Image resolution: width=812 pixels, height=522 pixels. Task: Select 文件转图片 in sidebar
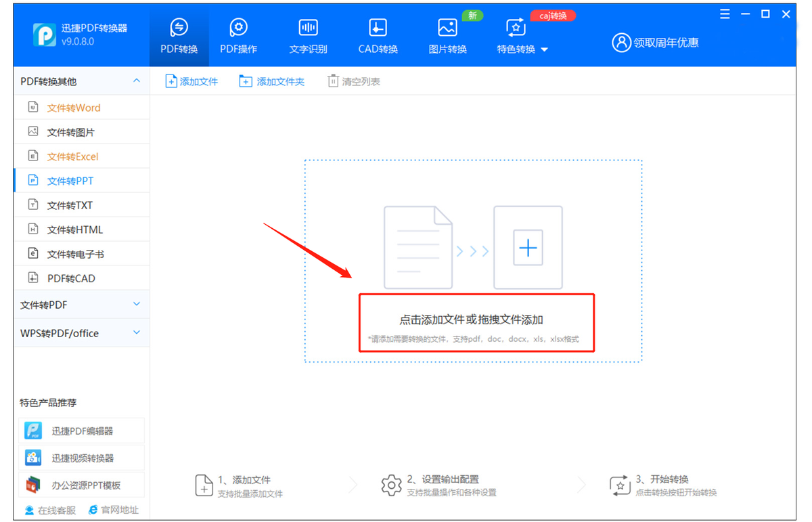click(x=81, y=132)
